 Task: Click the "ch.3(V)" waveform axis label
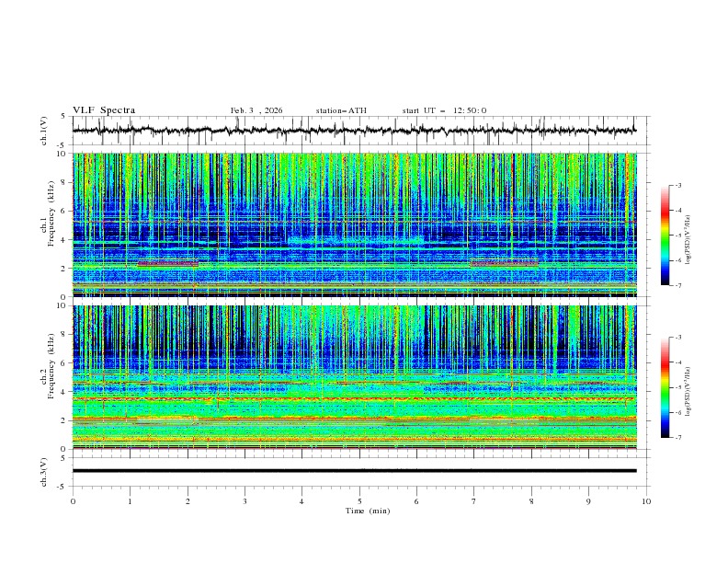point(44,472)
